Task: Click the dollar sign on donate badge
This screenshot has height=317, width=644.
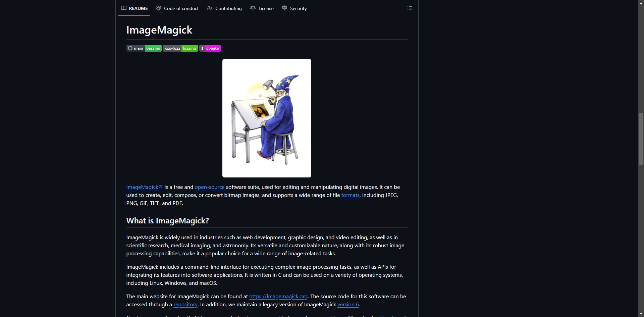Action: point(202,48)
